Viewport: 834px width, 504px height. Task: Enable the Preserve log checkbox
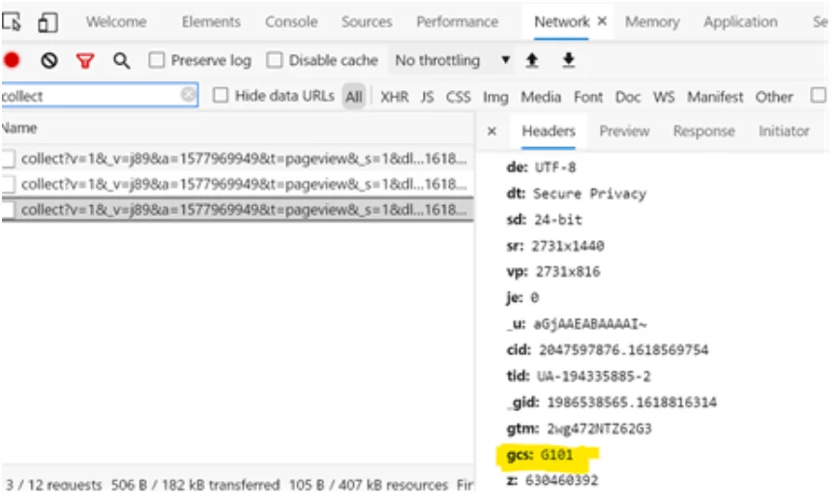coord(157,60)
